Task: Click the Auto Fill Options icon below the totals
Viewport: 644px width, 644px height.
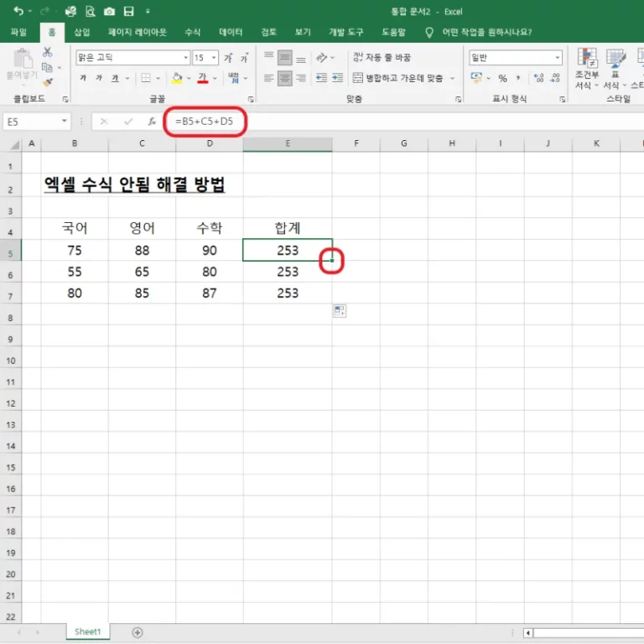Action: coord(340,311)
